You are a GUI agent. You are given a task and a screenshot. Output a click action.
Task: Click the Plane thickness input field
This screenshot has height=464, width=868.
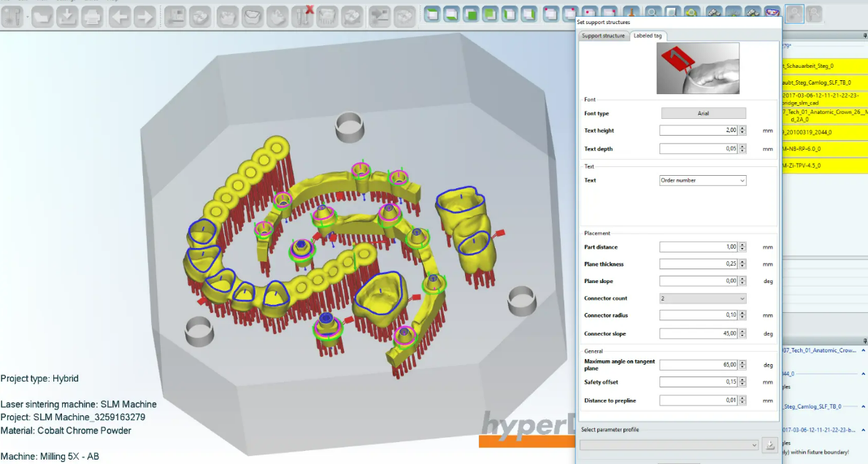(699, 264)
